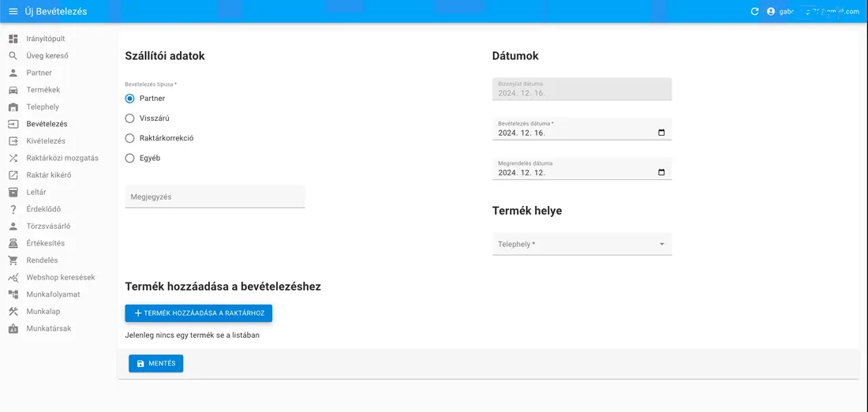Click the Raktár kikérő icon
The image size is (868, 412).
(x=13, y=175)
